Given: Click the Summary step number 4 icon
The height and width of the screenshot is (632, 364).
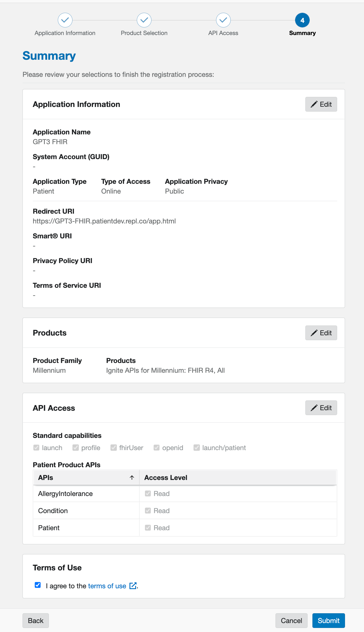Looking at the screenshot, I should (x=302, y=20).
